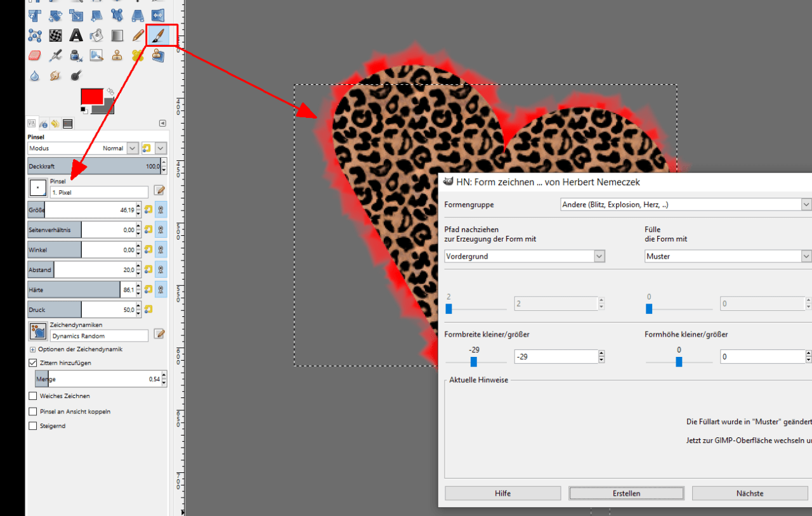Enable the Weiches Zeichnen checkbox

point(32,396)
